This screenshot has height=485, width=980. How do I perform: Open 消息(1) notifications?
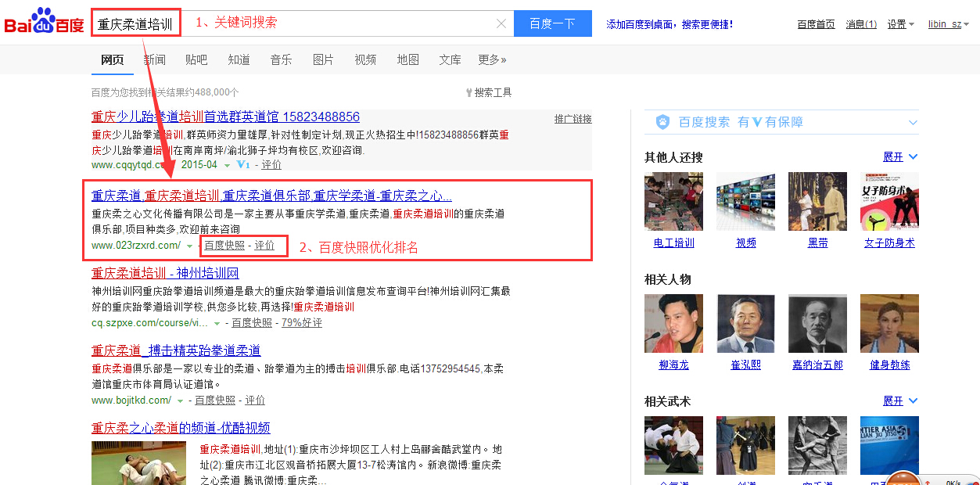tap(861, 24)
